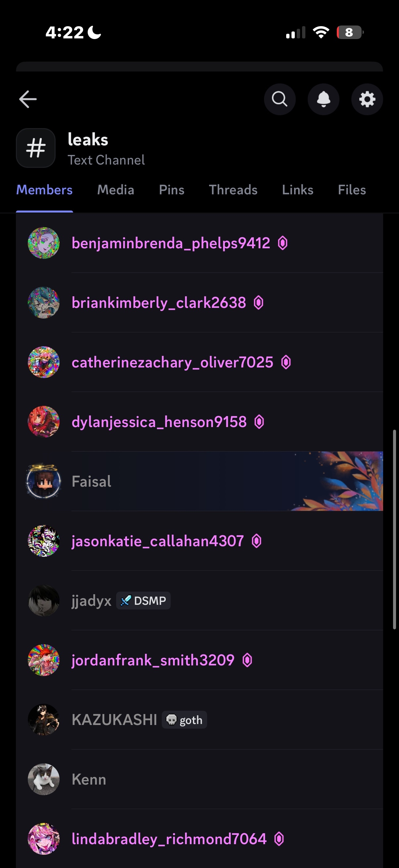Tap the hashtag leaks channel icon
Image resolution: width=399 pixels, height=868 pixels.
(x=36, y=148)
